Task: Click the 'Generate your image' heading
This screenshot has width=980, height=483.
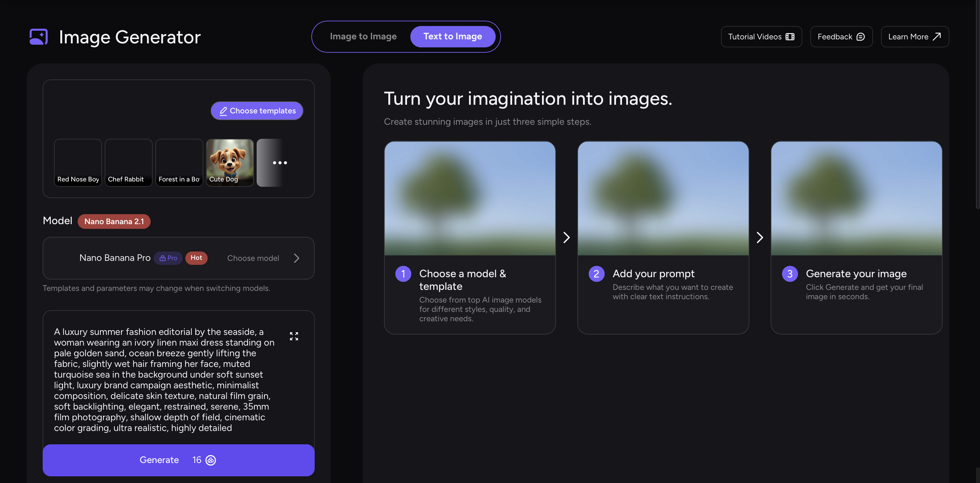Action: [856, 274]
